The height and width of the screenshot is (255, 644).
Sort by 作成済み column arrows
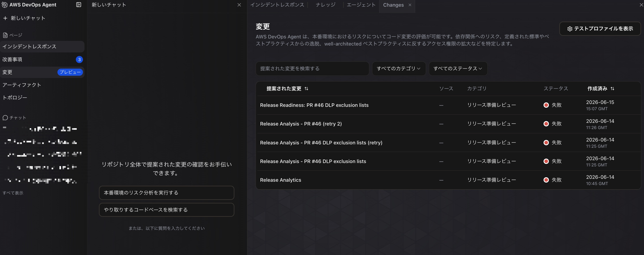pos(612,89)
